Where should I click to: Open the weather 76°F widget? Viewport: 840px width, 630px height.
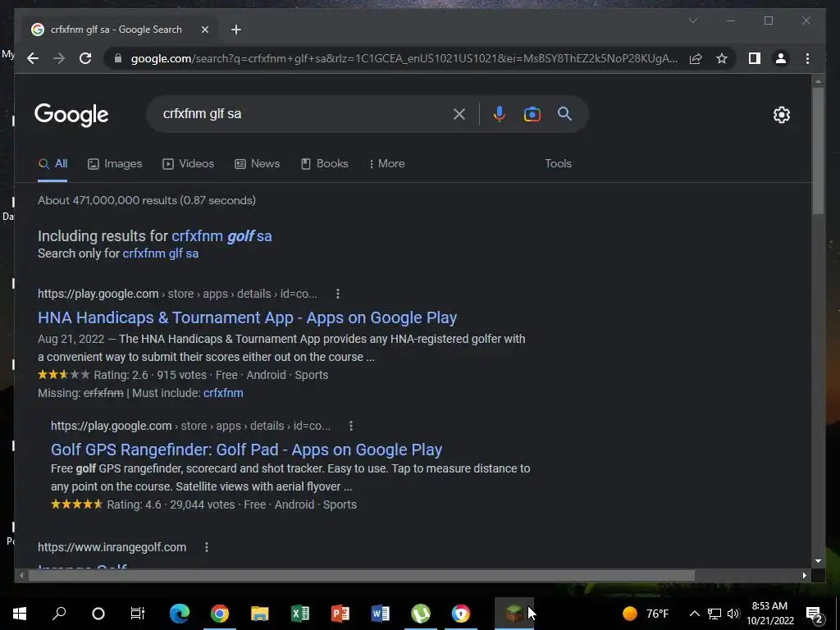pyautogui.click(x=646, y=614)
